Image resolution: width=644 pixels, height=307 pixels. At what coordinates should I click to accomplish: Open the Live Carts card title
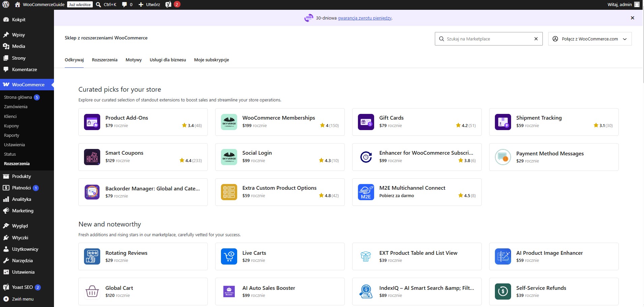(254, 253)
